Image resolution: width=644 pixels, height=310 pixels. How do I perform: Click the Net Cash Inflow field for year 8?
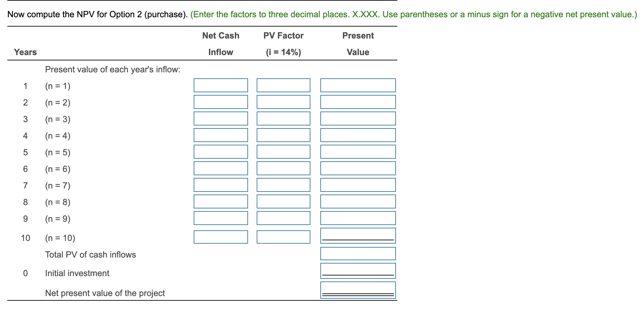pos(221,201)
